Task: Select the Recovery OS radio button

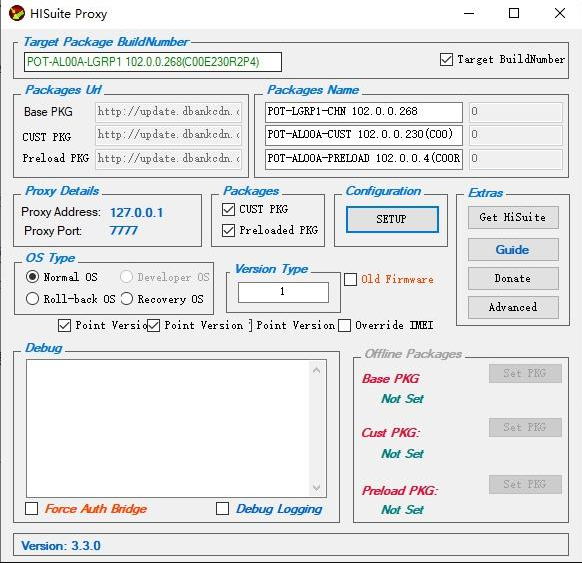Action: [127, 298]
